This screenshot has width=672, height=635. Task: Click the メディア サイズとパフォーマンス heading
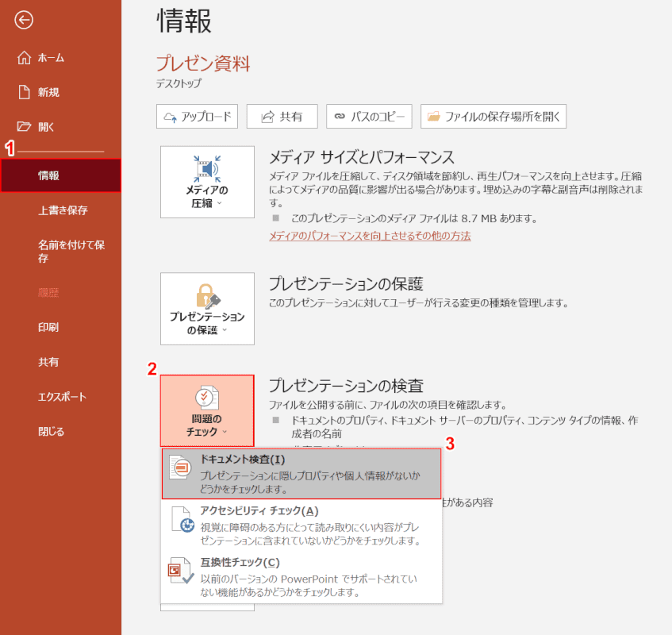(x=361, y=157)
